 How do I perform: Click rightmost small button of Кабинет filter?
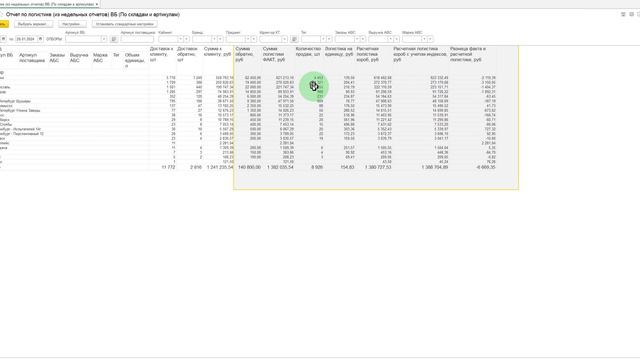(x=187, y=39)
